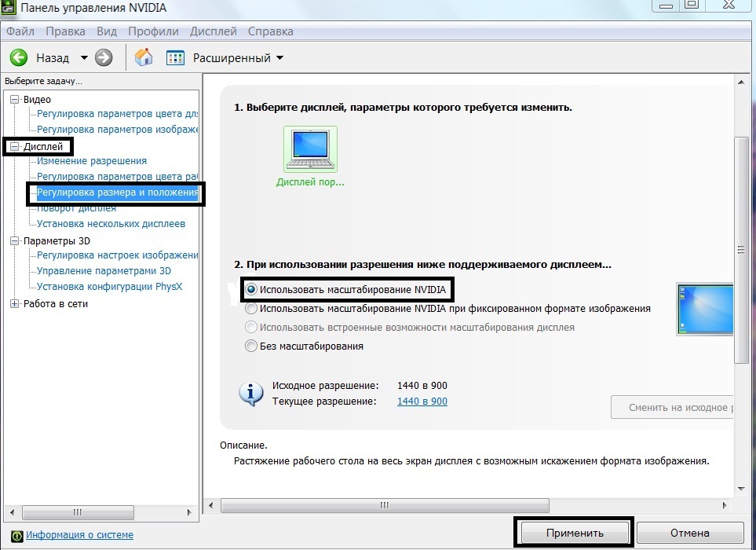Screen dimensions: 756x550
Task: Click the Работа в сети label
Action: pos(56,304)
